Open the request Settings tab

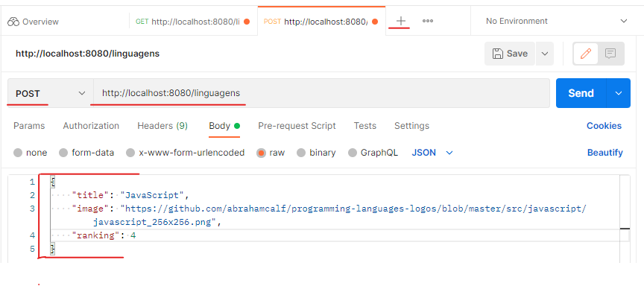click(x=411, y=126)
